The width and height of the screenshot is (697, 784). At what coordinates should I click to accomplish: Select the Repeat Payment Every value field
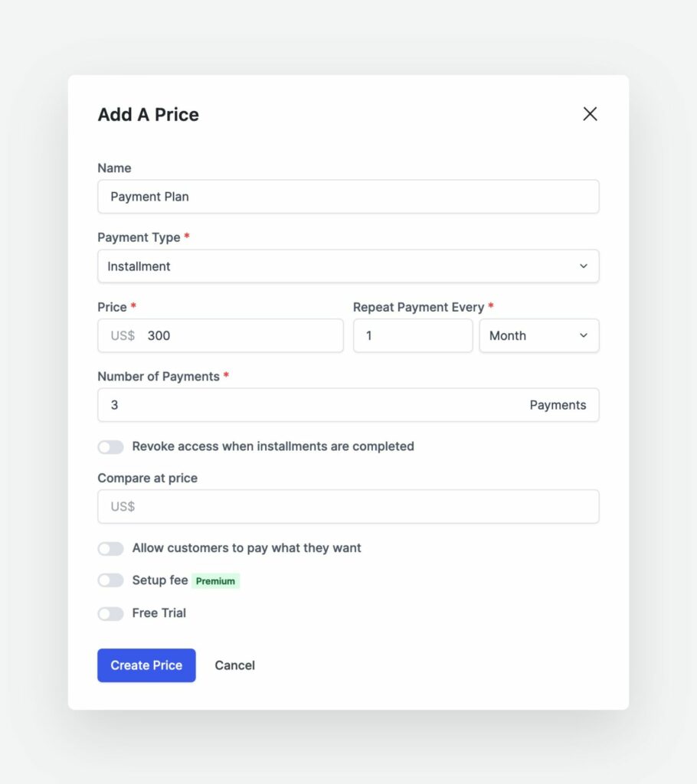[412, 335]
